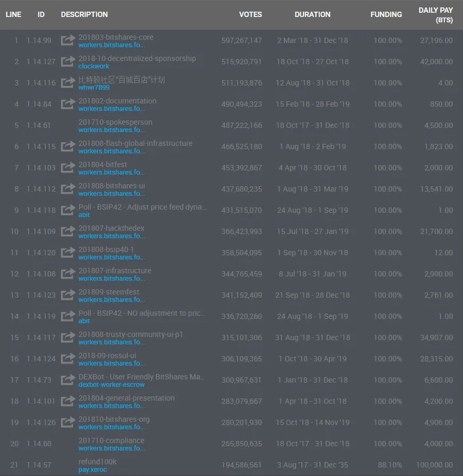
Task: Select the refund100k worker description
Action: [x=98, y=462]
